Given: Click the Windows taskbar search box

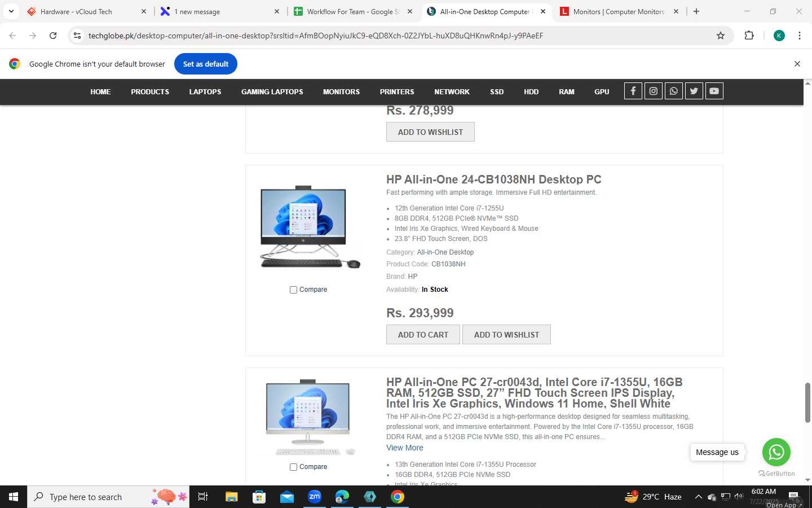Looking at the screenshot, I should tap(108, 497).
